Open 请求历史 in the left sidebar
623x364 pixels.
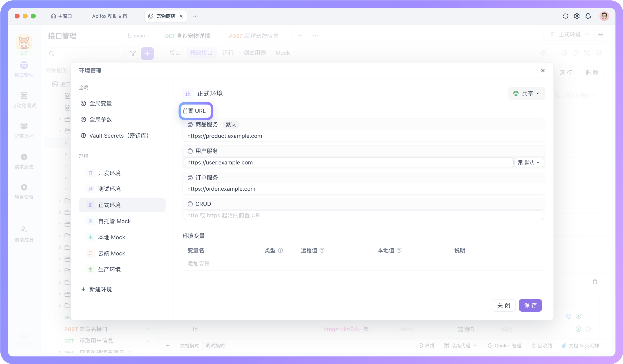pyautogui.click(x=24, y=161)
